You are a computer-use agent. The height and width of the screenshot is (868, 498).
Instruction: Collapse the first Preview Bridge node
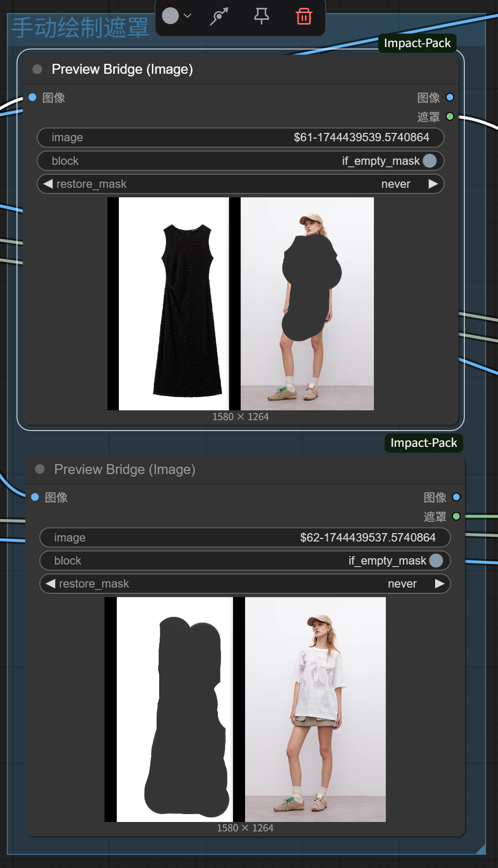[37, 70]
